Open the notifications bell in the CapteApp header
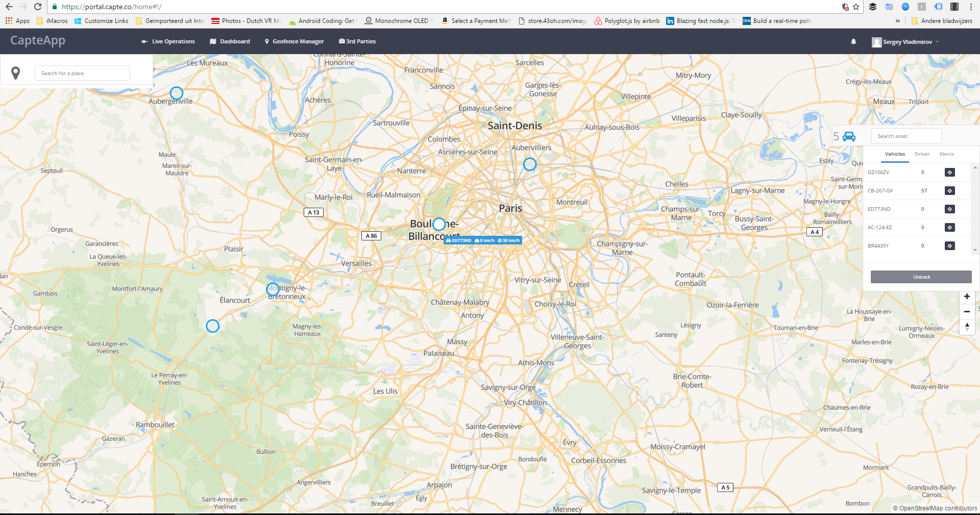Image resolution: width=980 pixels, height=515 pixels. 853,42
